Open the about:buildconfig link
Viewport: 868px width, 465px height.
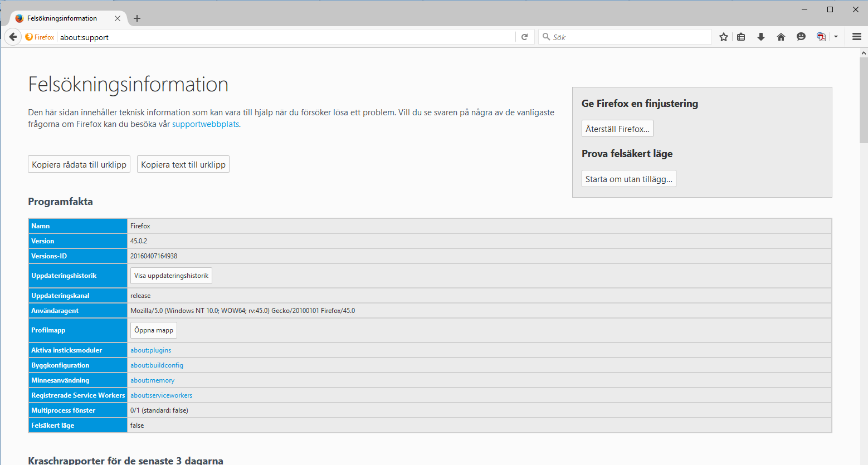[157, 365]
